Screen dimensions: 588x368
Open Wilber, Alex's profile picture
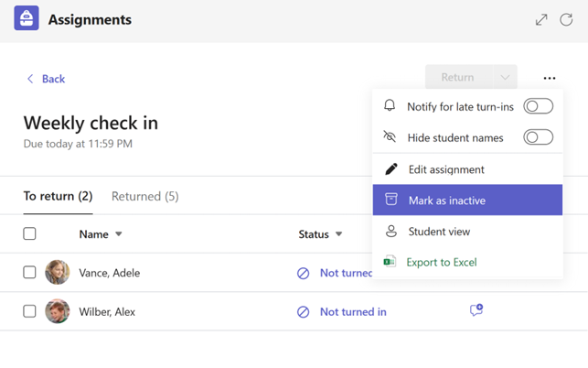click(x=58, y=311)
